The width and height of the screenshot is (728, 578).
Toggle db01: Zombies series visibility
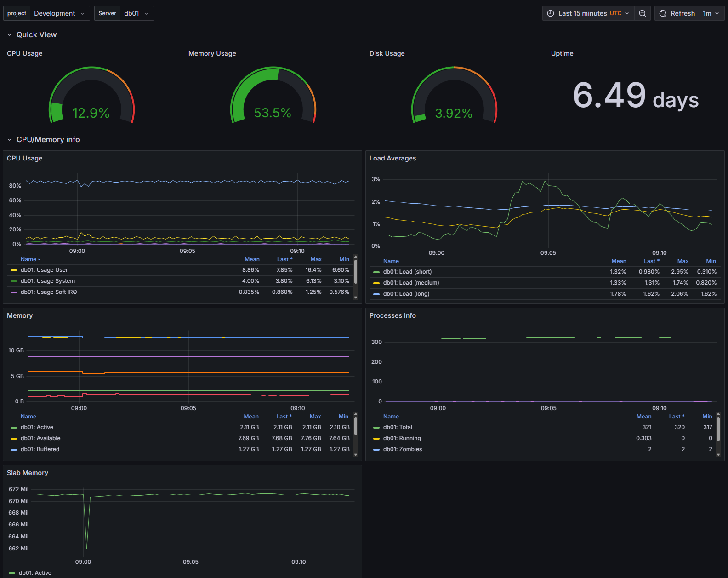click(403, 449)
